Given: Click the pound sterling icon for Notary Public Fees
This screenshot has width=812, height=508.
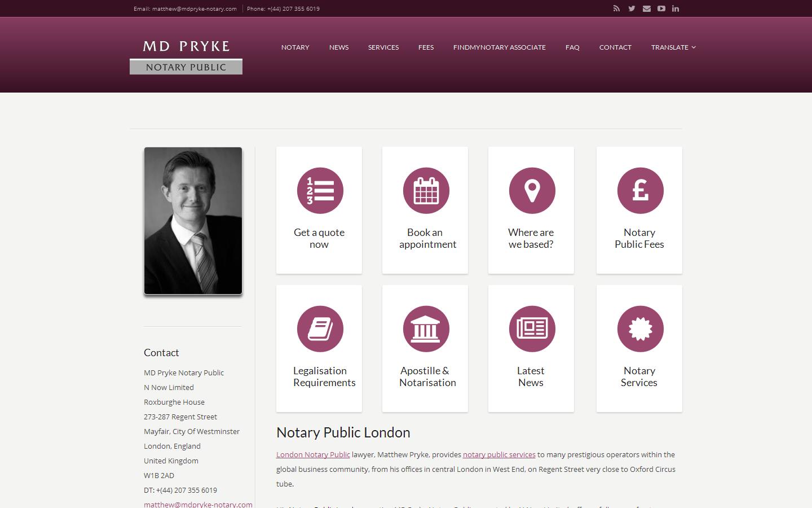Looking at the screenshot, I should point(639,191).
